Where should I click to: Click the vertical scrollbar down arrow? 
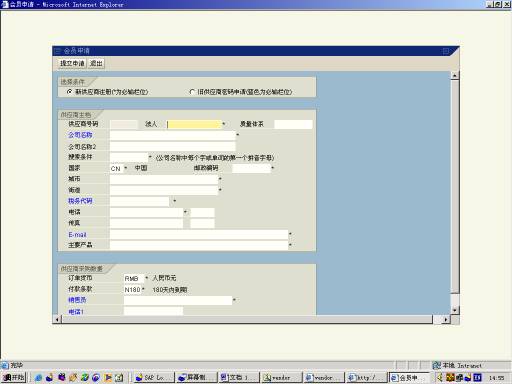click(455, 310)
